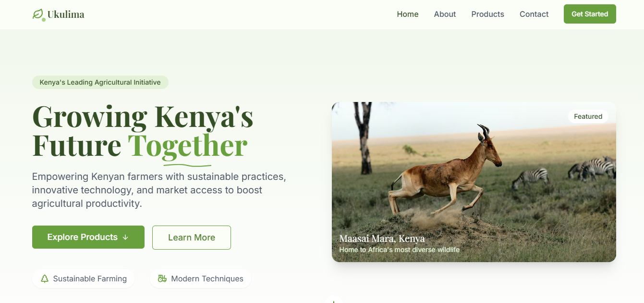Click the Explore Products button
Viewport: 644px width, 303px height.
88,237
